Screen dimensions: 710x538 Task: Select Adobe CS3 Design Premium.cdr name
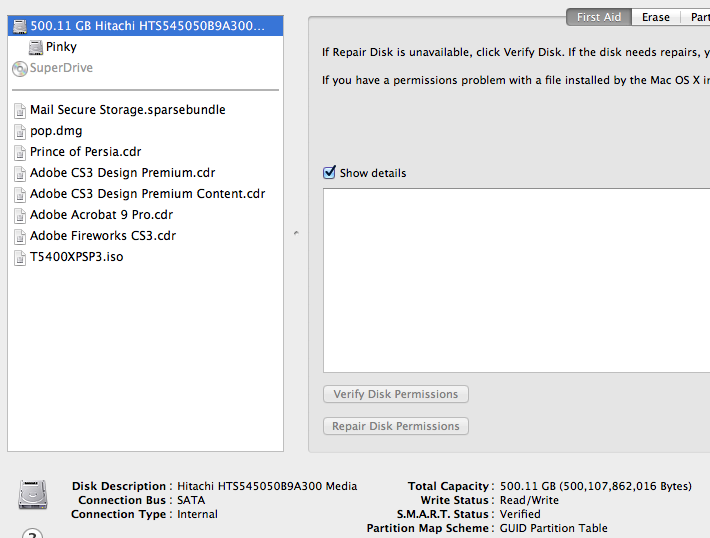[x=123, y=173]
